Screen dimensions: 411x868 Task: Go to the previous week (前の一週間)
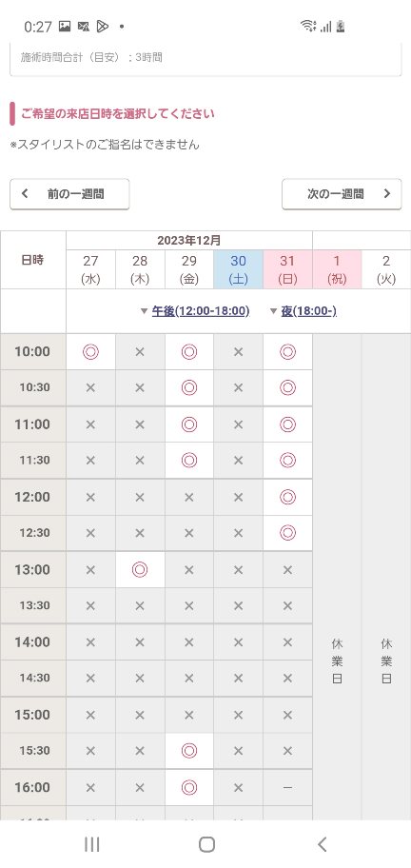point(69,194)
